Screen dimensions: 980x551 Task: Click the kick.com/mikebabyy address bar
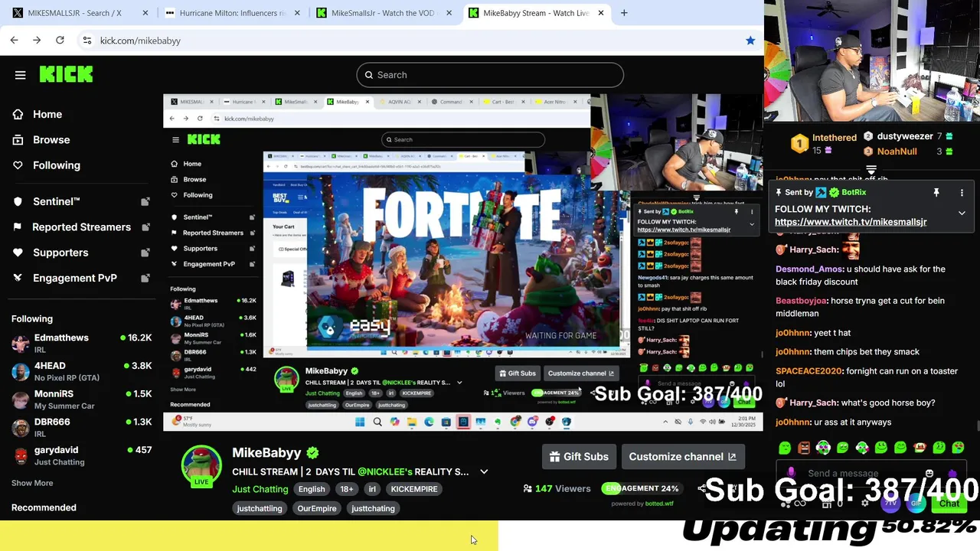pos(413,41)
